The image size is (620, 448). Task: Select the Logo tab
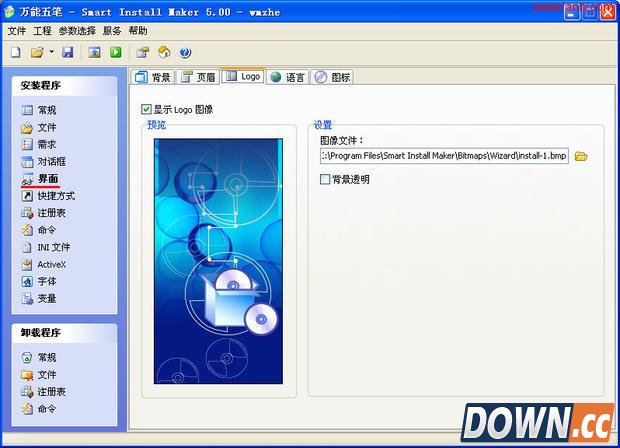click(x=243, y=76)
